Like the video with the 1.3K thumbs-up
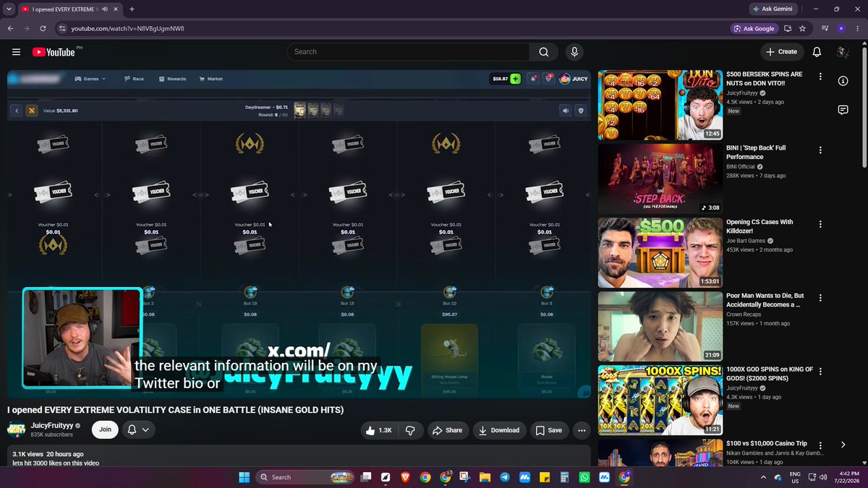Image resolution: width=868 pixels, height=488 pixels. click(x=379, y=430)
